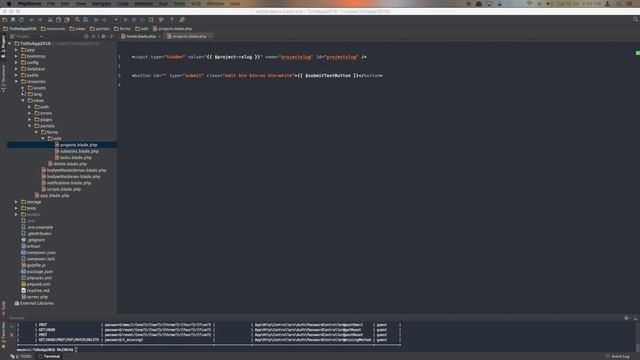Expand the app folder

(x=16, y=50)
